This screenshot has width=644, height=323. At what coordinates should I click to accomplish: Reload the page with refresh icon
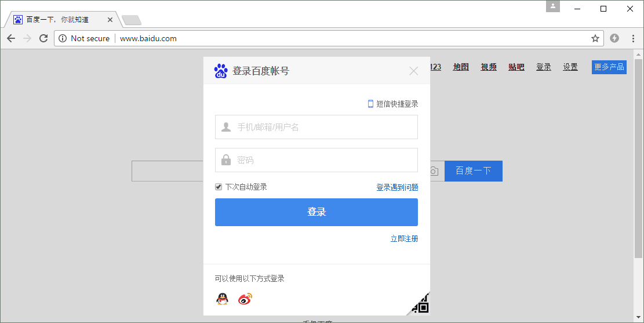(x=43, y=38)
